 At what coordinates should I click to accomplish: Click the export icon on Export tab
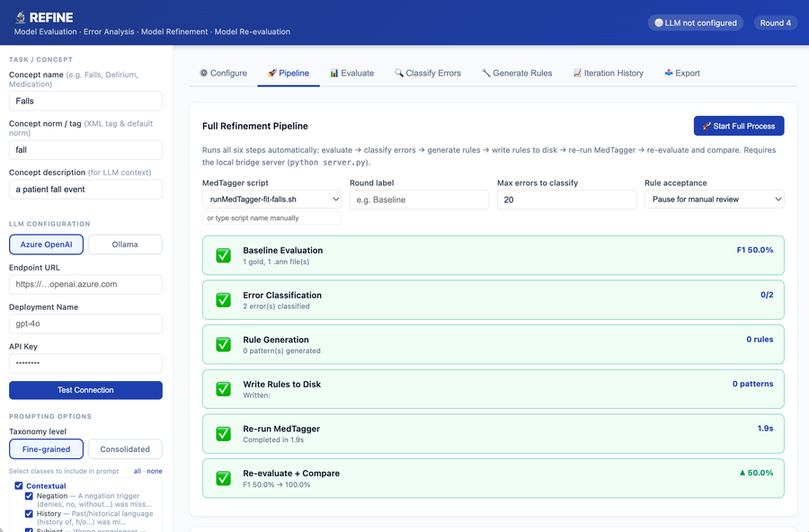(x=669, y=73)
